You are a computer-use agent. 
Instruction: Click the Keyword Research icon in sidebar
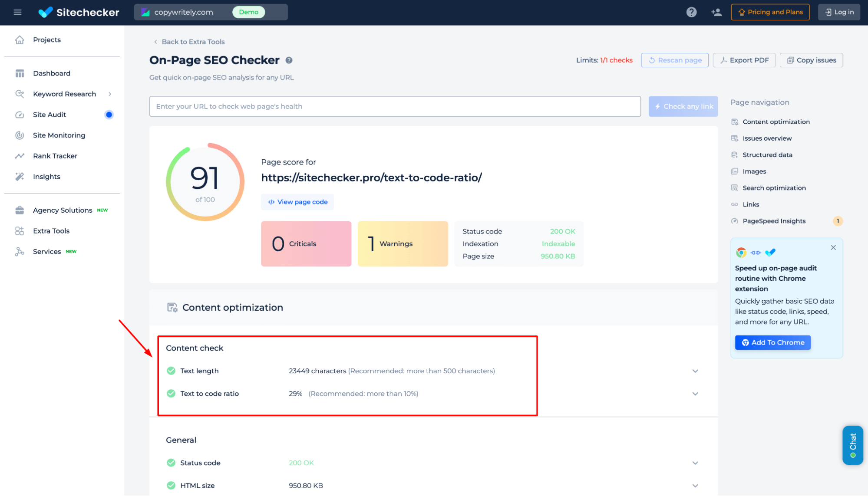point(20,93)
